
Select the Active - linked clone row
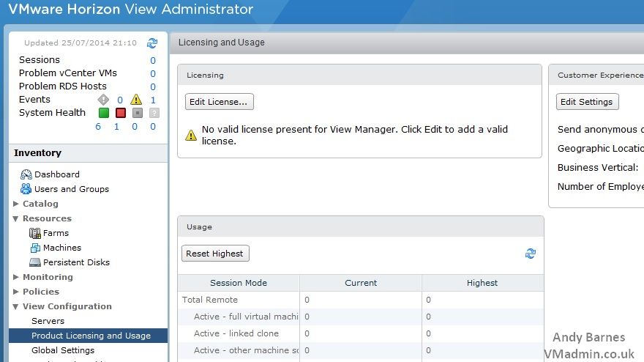pyautogui.click(x=361, y=333)
